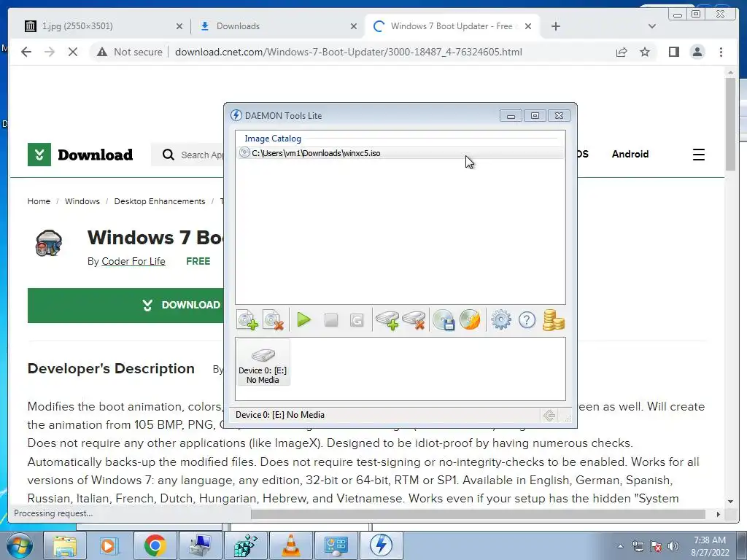This screenshot has width=747, height=560.
Task: Expand the tab search chevron in Chrome
Action: (x=652, y=26)
